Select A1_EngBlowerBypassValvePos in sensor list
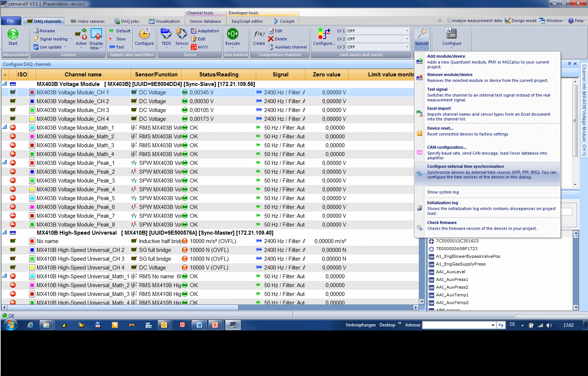 pyautogui.click(x=468, y=256)
